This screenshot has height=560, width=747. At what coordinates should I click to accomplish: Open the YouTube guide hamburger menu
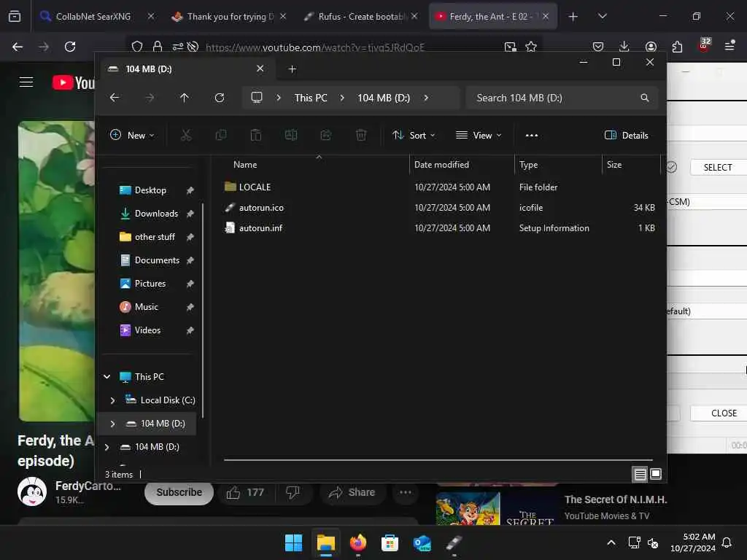[26, 82]
